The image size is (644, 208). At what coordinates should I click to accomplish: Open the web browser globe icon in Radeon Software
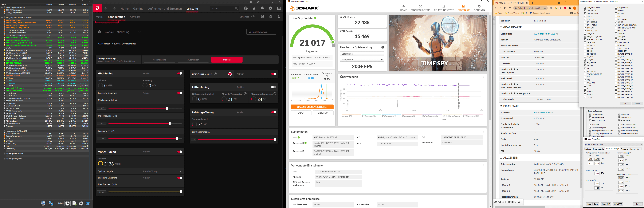click(x=246, y=8)
